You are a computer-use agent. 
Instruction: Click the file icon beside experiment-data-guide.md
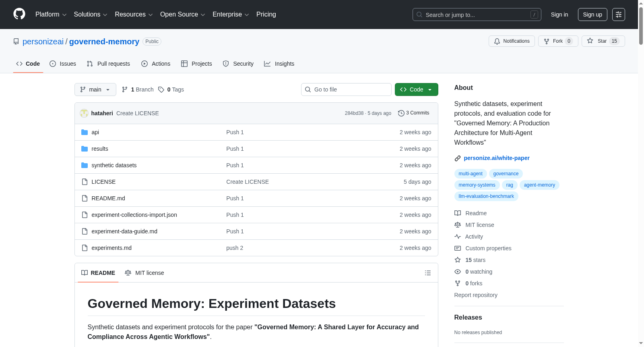click(x=85, y=231)
